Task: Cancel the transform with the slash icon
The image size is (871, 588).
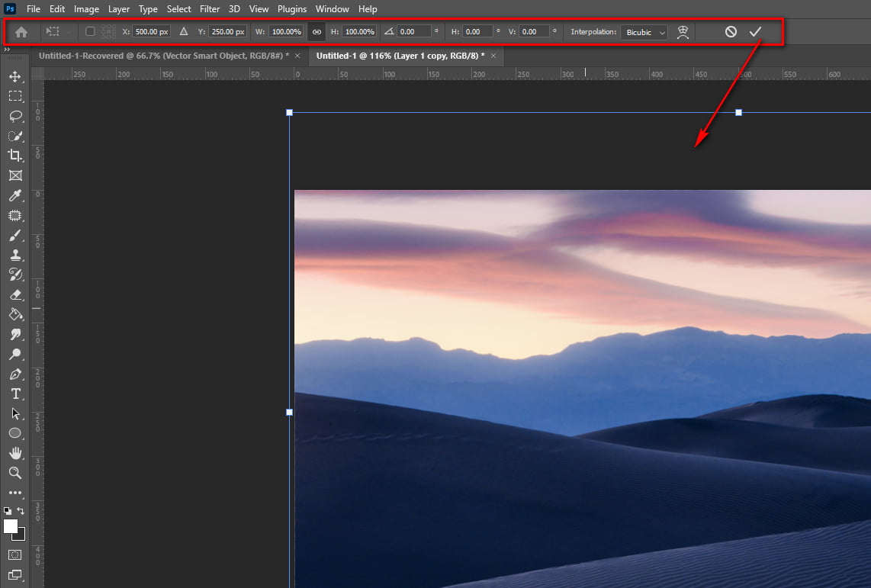Action: (731, 32)
